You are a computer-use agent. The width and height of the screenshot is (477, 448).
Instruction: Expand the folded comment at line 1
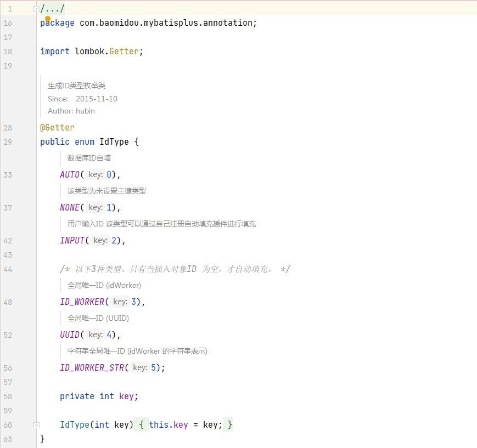[x=36, y=9]
